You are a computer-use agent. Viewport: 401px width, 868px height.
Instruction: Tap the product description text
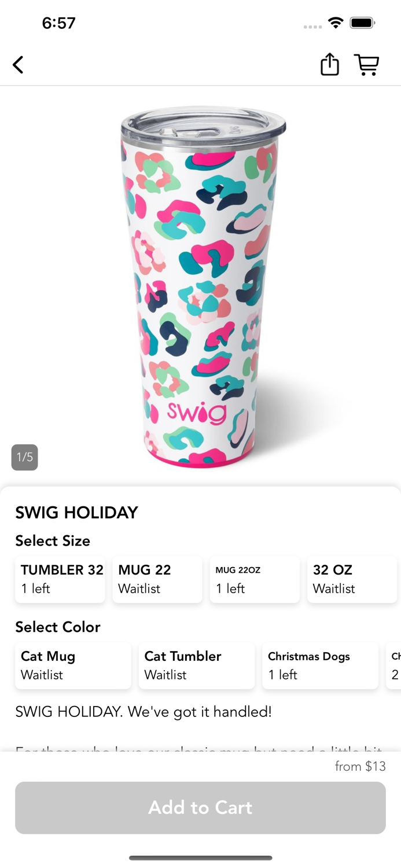coord(144,711)
